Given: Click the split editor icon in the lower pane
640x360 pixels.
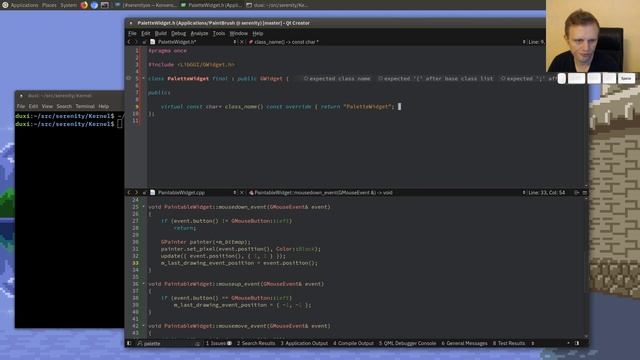Looking at the screenshot, I should click(x=577, y=192).
